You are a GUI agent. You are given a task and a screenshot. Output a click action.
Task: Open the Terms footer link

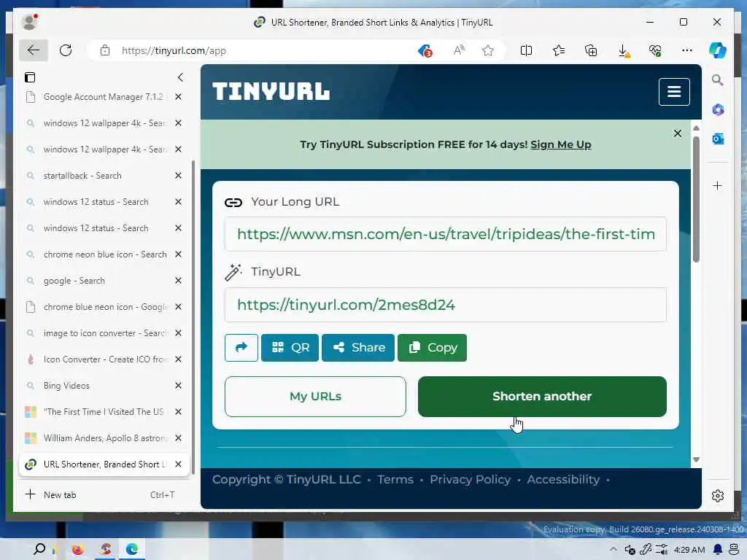395,480
